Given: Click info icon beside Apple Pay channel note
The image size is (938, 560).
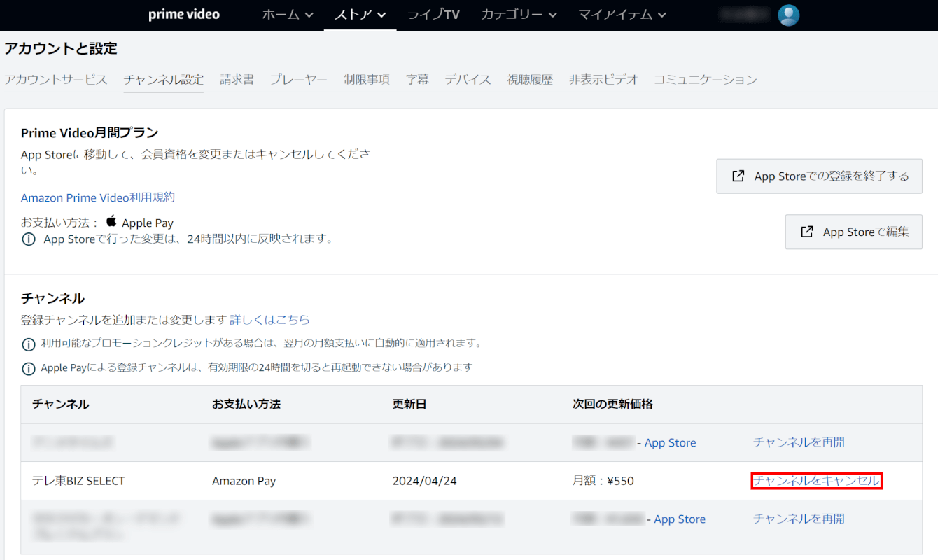Looking at the screenshot, I should click(x=29, y=368).
